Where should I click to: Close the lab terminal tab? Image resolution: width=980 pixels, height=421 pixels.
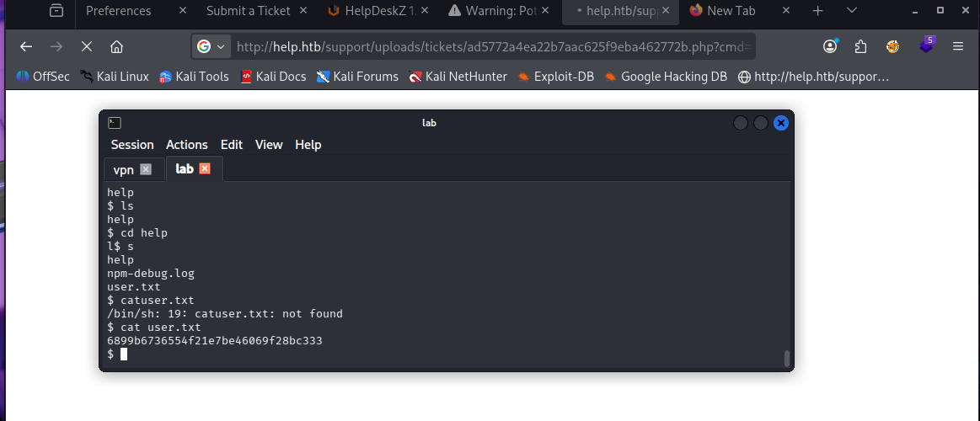click(x=205, y=169)
